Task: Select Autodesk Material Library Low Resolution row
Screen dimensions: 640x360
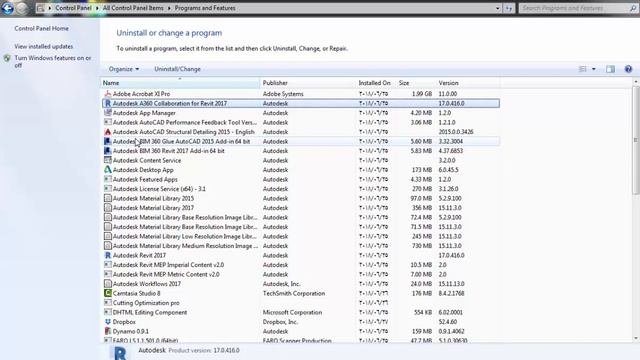Action: [301, 236]
